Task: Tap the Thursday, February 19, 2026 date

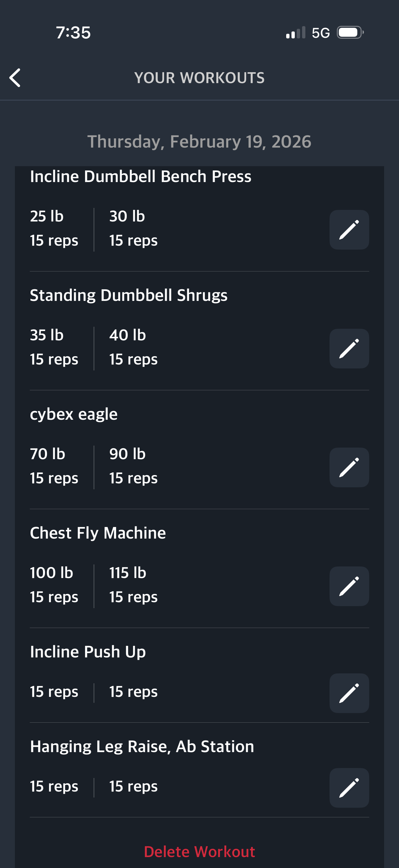Action: [199, 142]
